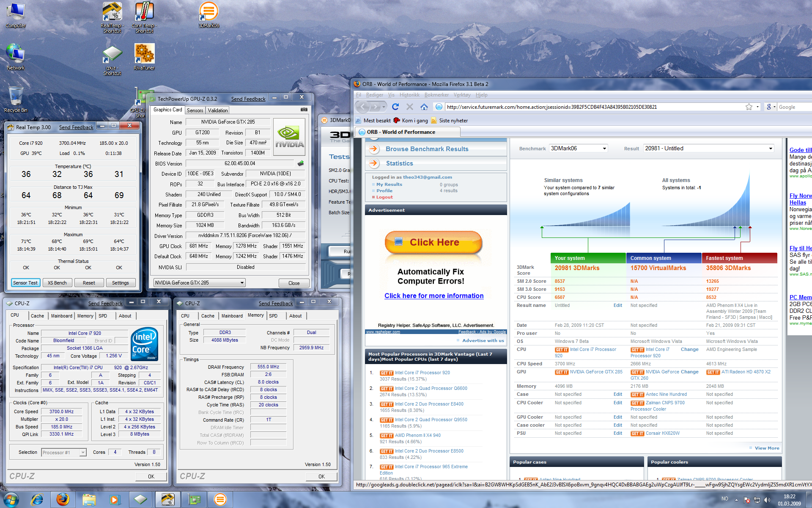This screenshot has height=508, width=812.
Task: Open the Benchmark 3DMark06 dropdown
Action: tap(579, 148)
